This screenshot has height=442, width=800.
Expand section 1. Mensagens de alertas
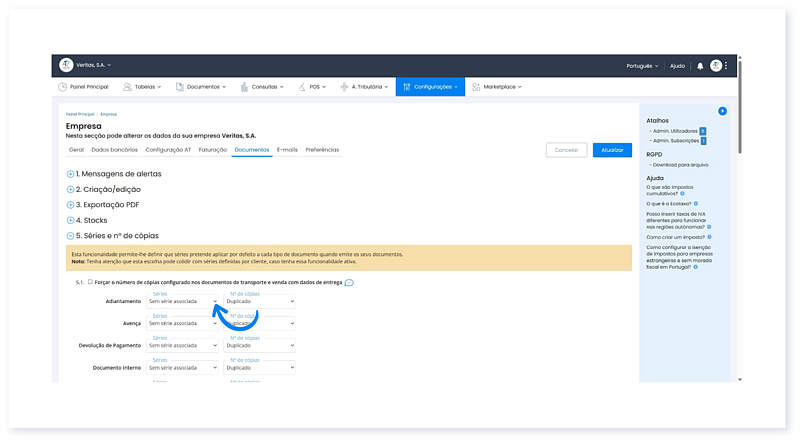coord(71,173)
